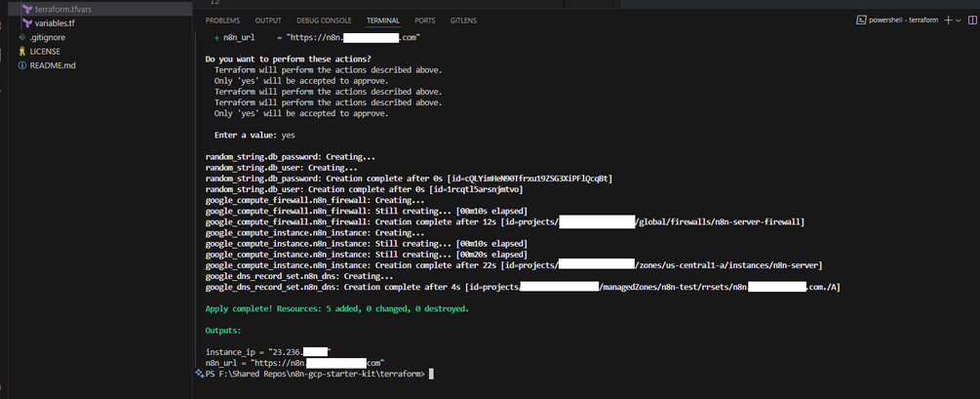Open the .gitignore file

click(x=48, y=37)
